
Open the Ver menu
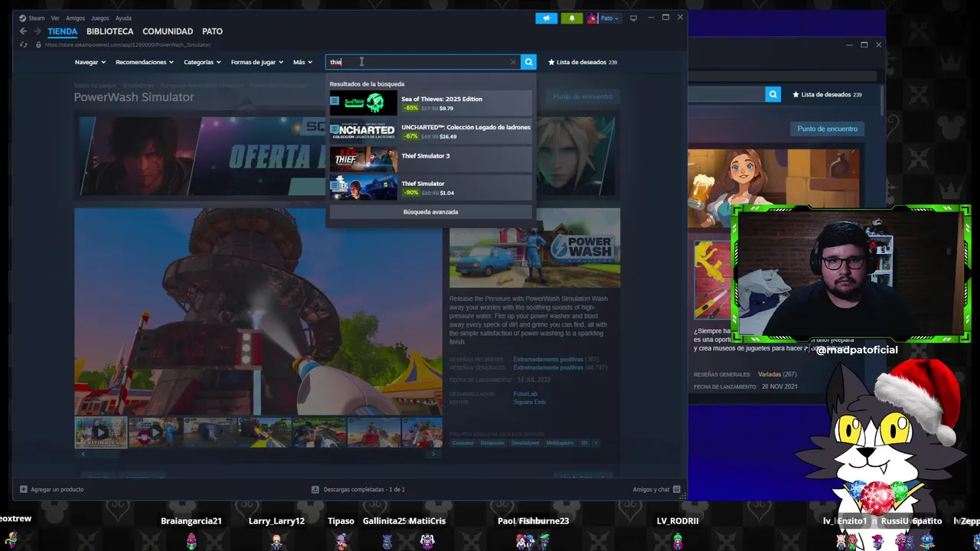point(55,18)
